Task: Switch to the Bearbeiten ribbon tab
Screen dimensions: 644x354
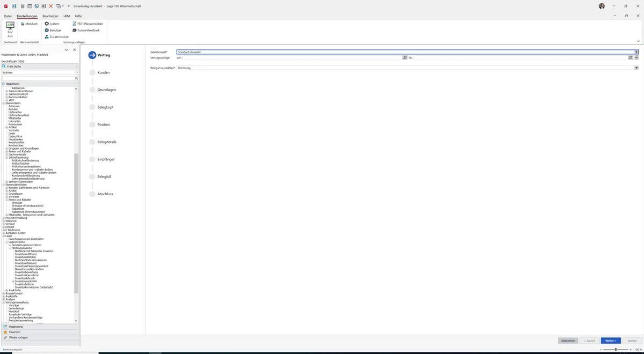Action: tap(50, 16)
